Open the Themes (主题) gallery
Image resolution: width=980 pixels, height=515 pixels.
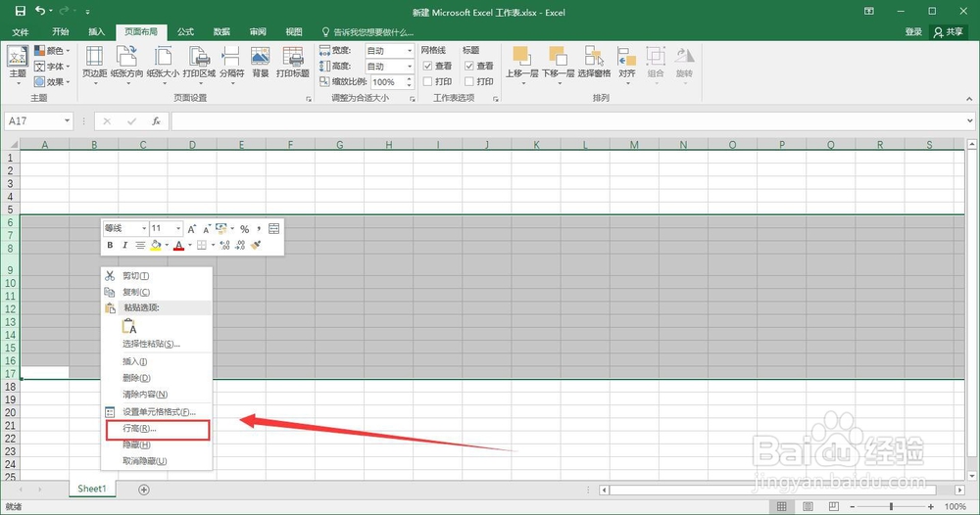[18, 66]
